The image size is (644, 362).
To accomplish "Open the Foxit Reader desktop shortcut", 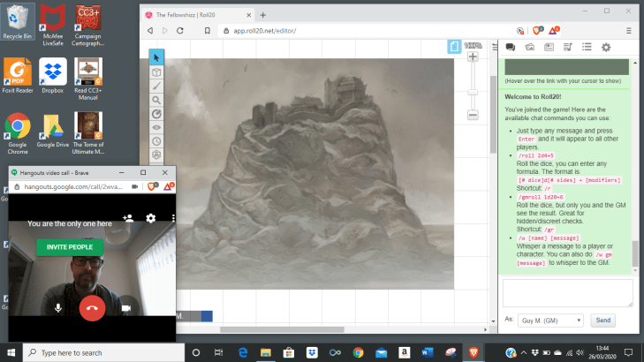I will click(x=18, y=76).
